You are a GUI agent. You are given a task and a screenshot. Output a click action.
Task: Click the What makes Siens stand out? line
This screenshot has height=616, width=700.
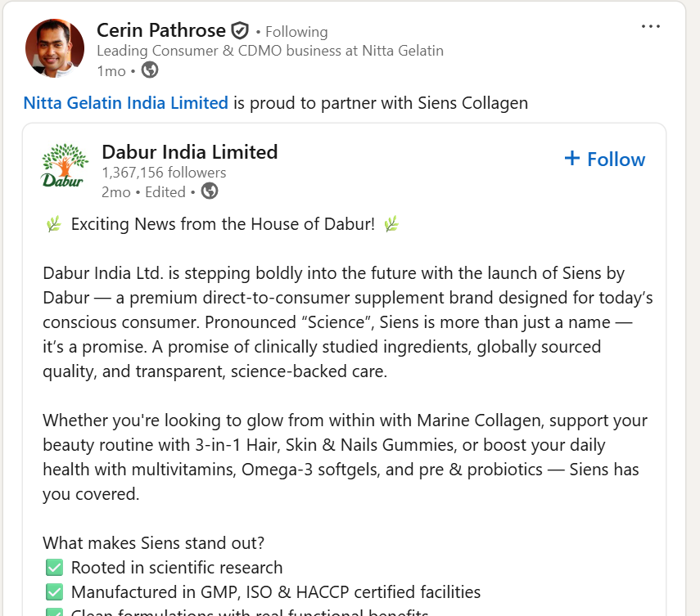point(153,543)
